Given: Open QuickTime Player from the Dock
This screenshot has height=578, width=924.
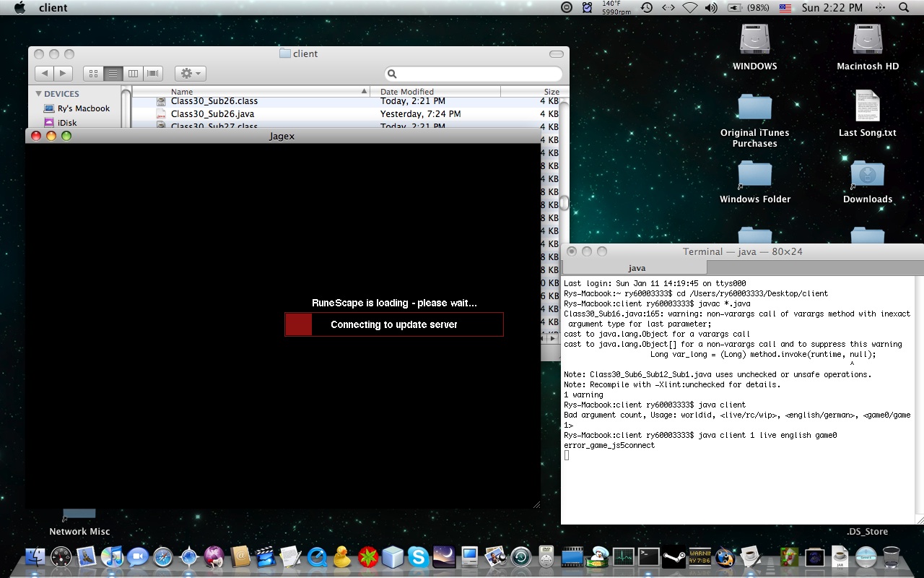Looking at the screenshot, I should tap(317, 557).
